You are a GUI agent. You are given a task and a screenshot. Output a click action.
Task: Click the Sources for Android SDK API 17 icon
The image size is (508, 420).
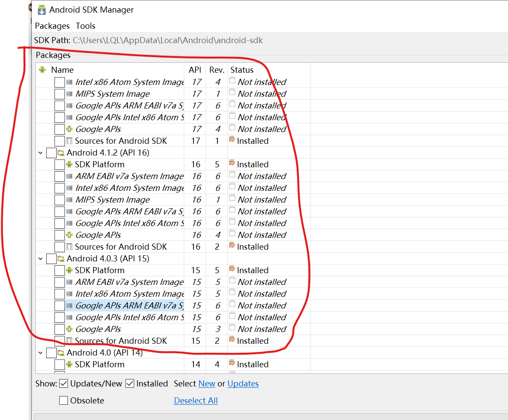click(69, 141)
